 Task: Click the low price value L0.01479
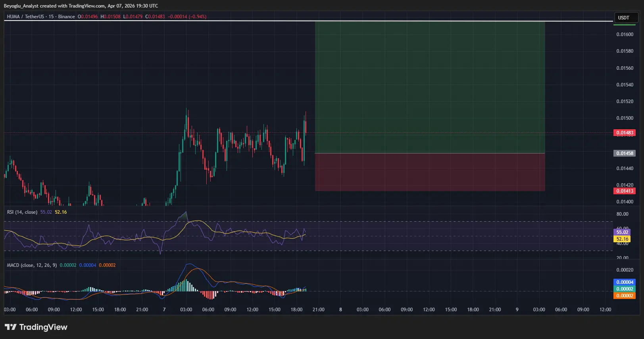tap(133, 17)
